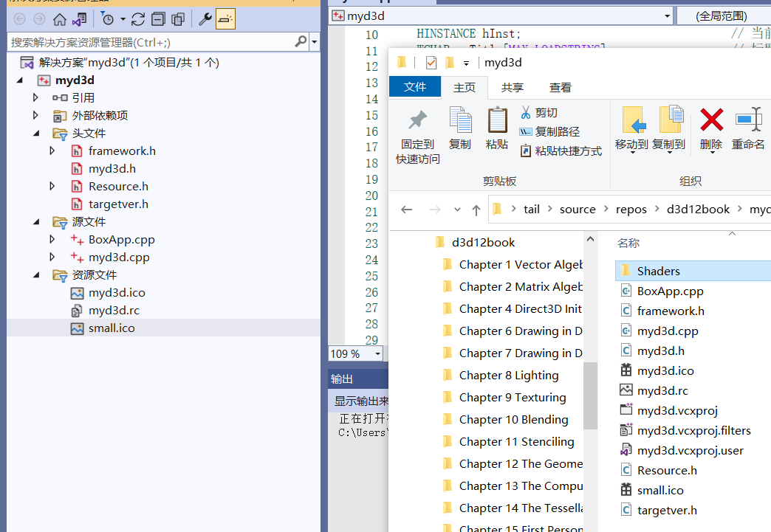
Task: Open the pending changes filter clock icon
Action: pos(108,19)
